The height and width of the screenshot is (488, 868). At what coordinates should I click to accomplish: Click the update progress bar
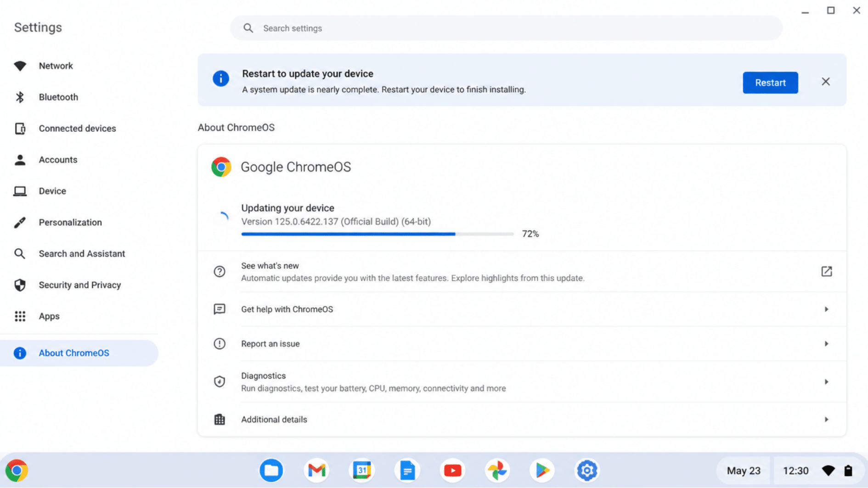(x=378, y=234)
